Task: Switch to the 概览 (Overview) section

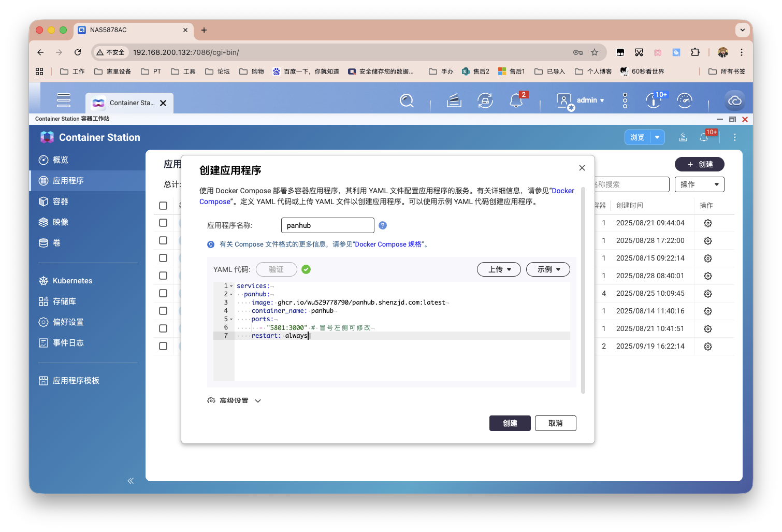Action: (x=59, y=160)
